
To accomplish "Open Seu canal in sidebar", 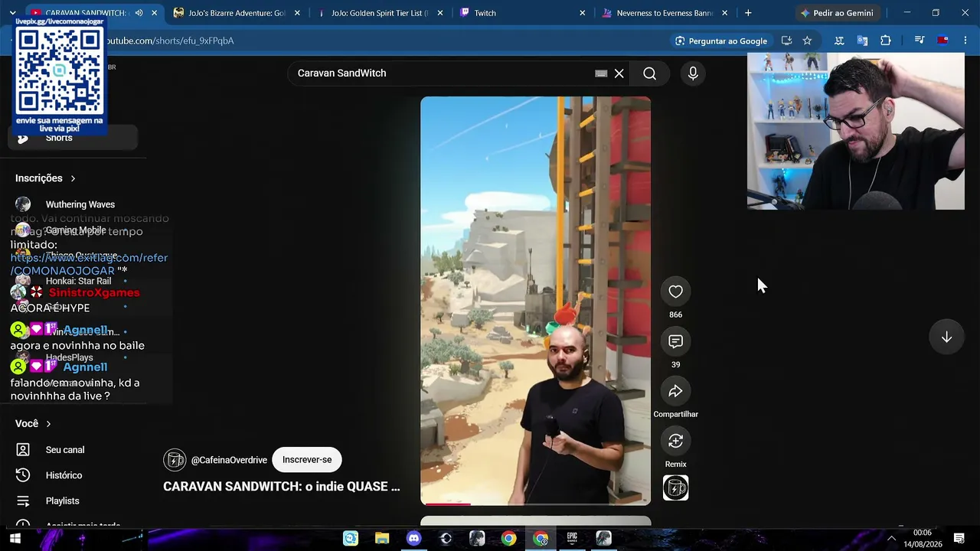I will point(73,450).
